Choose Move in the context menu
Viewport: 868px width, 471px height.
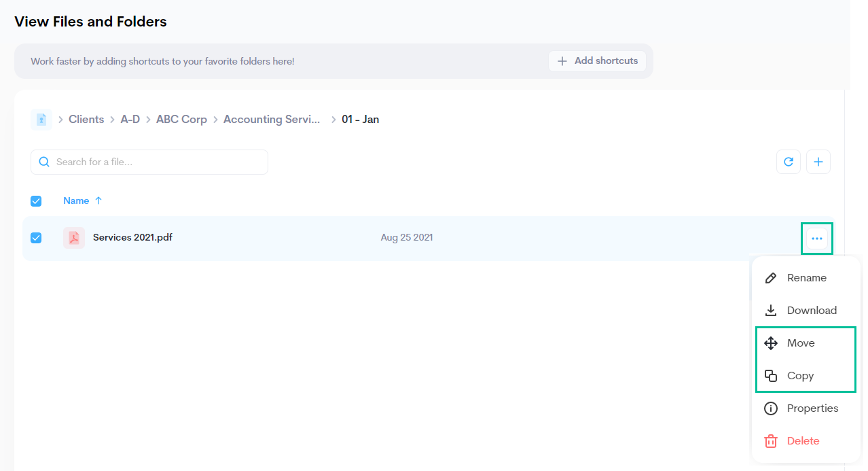point(800,343)
